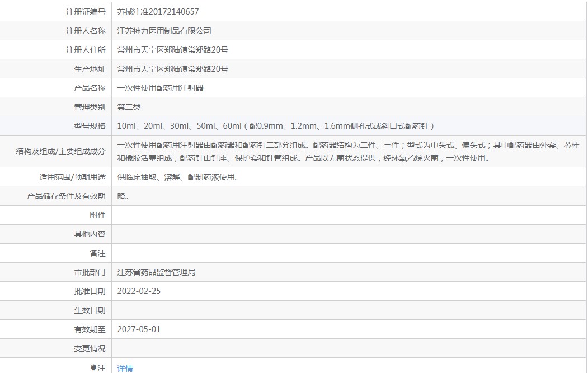Click the 注册证编号 label
This screenshot has width=588, height=373.
pos(86,12)
